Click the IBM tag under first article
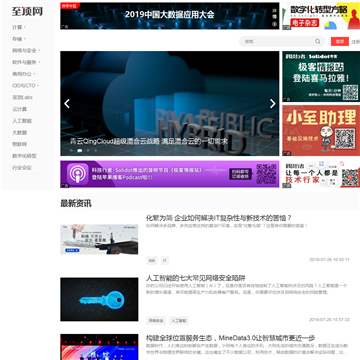This screenshot has width=360, height=360. [152, 261]
